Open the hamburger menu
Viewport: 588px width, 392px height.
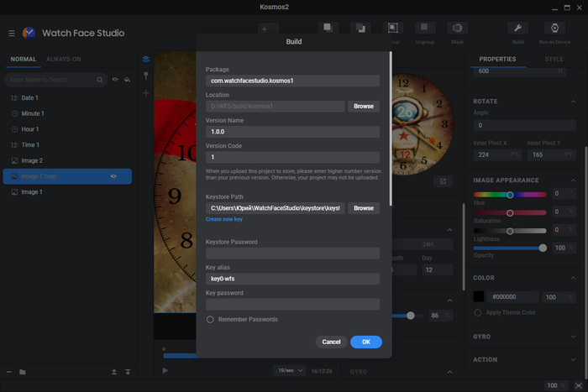coord(12,33)
